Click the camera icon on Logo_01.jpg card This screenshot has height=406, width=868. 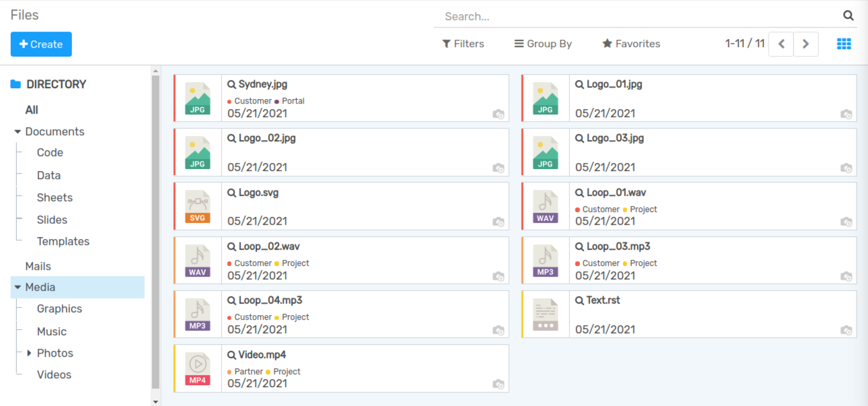[x=846, y=114]
